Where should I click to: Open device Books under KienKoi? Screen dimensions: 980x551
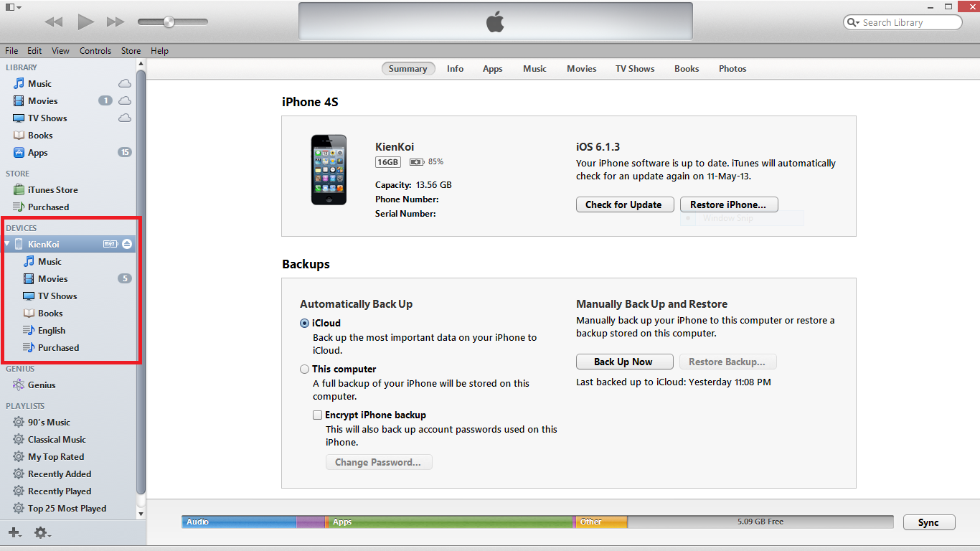(x=50, y=313)
